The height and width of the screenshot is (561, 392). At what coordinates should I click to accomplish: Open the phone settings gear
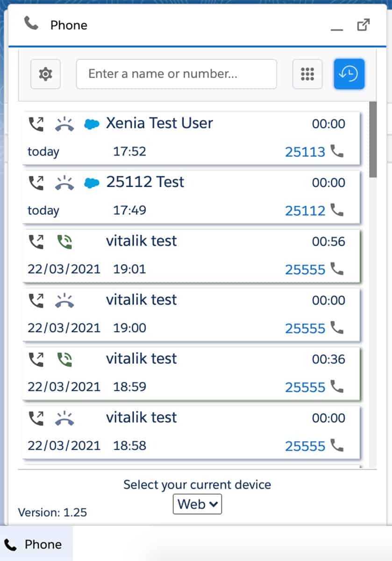pyautogui.click(x=45, y=74)
